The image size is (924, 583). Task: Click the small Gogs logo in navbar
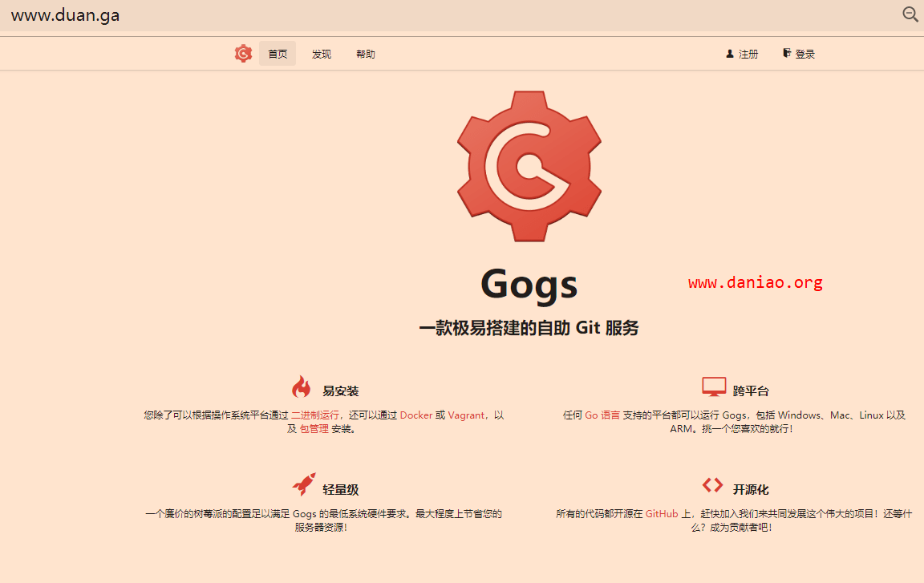coord(243,54)
